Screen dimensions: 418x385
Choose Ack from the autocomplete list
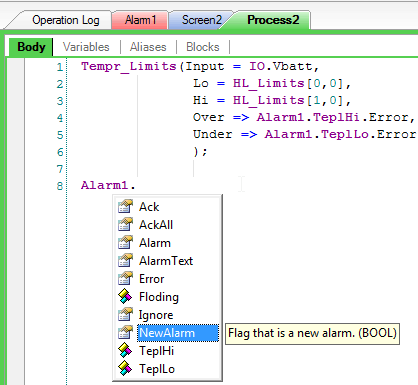click(x=149, y=207)
